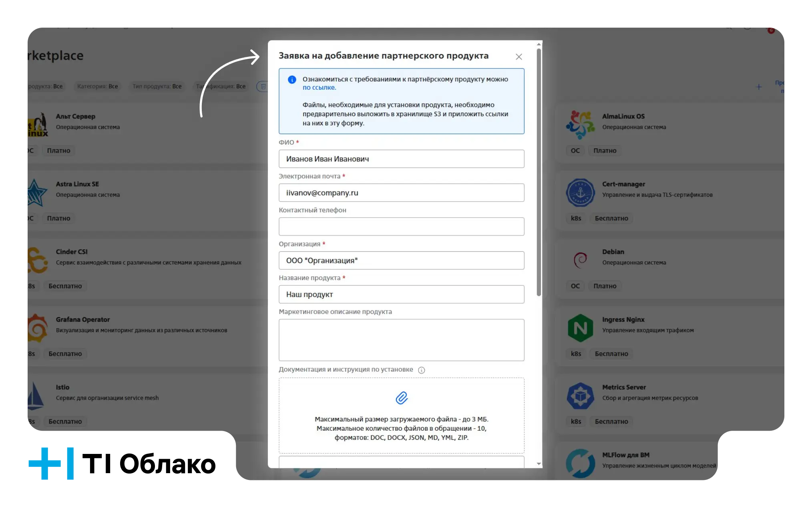Click the Маркетинговое описание продукта text area
Image resolution: width=812 pixels, height=508 pixels.
click(401, 340)
